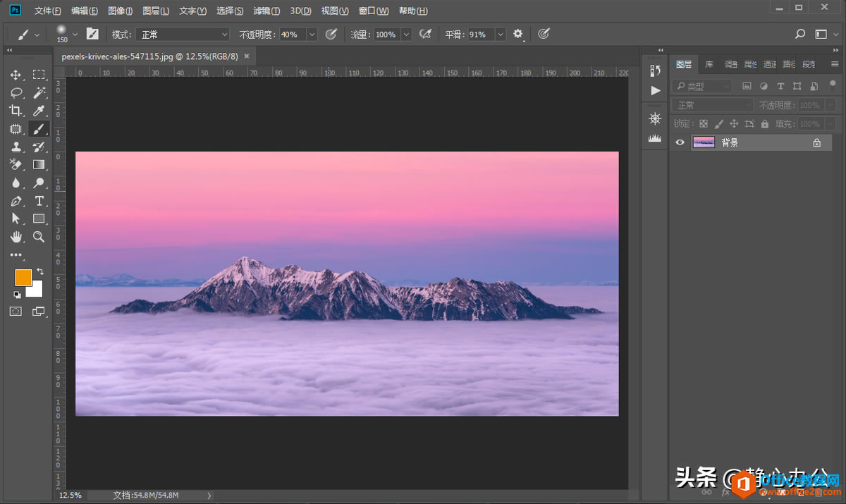Screen dimensions: 846x504
Task: Select the Lasso tool
Action: tap(16, 92)
